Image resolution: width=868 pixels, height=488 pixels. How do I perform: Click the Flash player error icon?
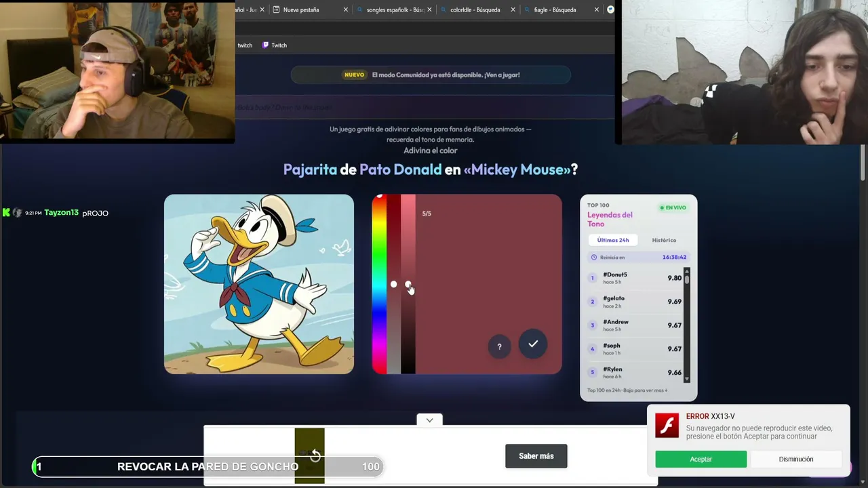point(667,426)
